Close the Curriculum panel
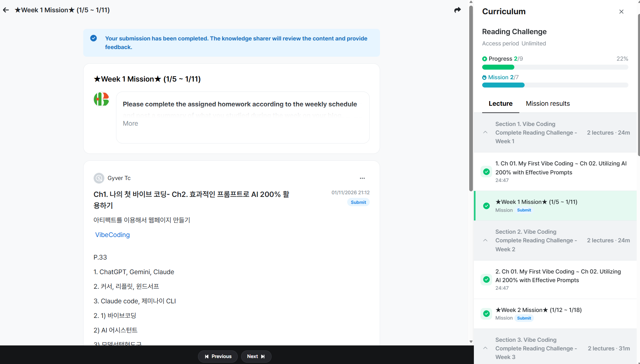This screenshot has width=640, height=364. click(x=621, y=12)
